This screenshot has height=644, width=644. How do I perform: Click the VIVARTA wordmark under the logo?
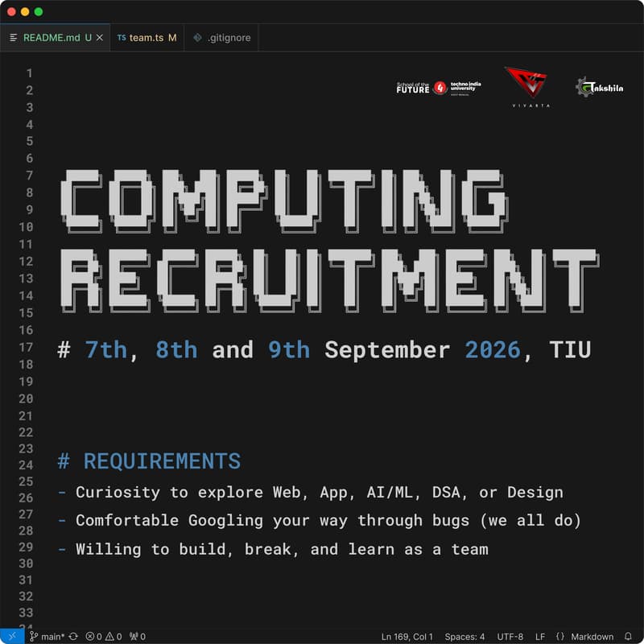coord(530,105)
